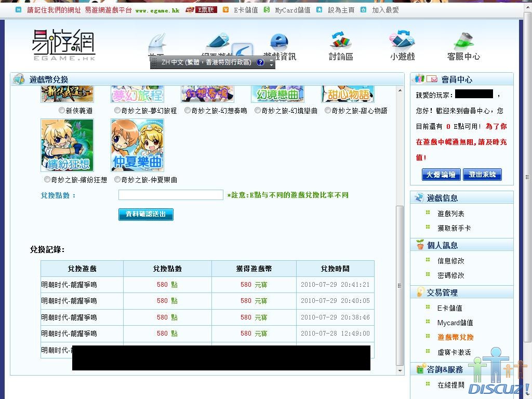
Task: Click the E卡儲值 icon in top bar
Action: tap(225, 10)
